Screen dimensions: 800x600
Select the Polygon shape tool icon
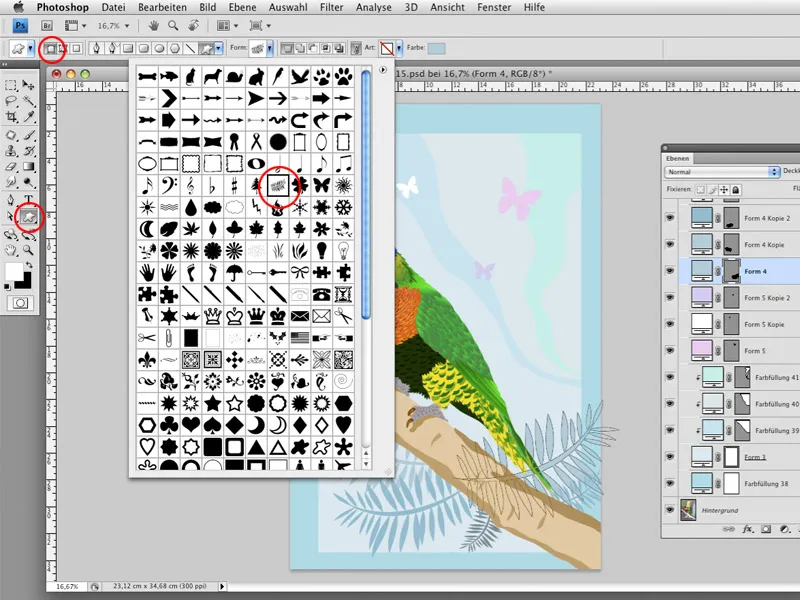(176, 48)
